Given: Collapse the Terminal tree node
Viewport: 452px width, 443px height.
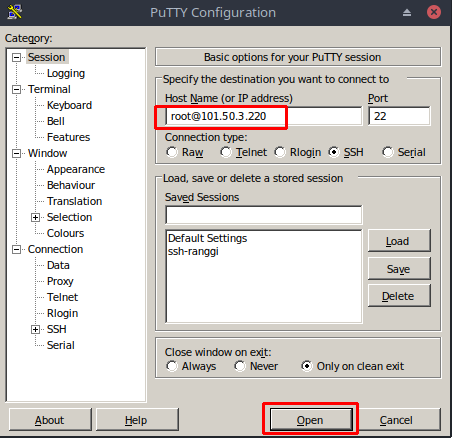Looking at the screenshot, I should 16,89.
